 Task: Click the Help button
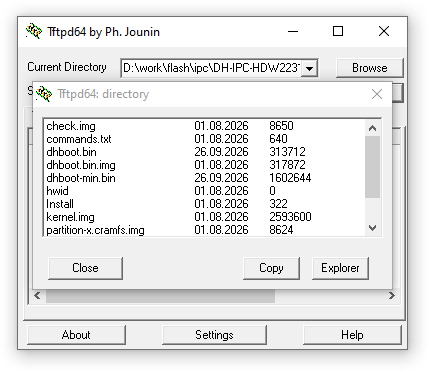[352, 335]
